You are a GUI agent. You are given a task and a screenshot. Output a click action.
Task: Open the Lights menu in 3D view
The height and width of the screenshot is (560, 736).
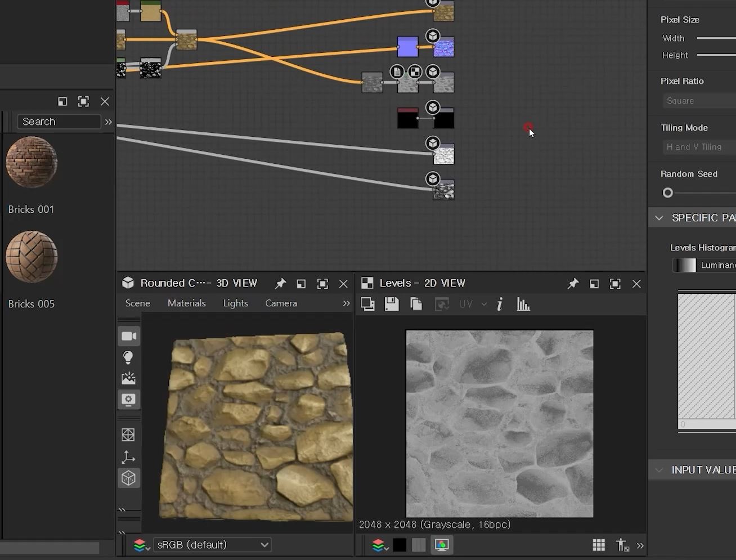tap(235, 303)
